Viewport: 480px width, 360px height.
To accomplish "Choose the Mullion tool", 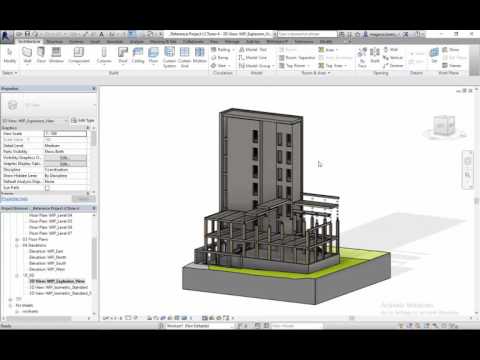I will click(199, 55).
